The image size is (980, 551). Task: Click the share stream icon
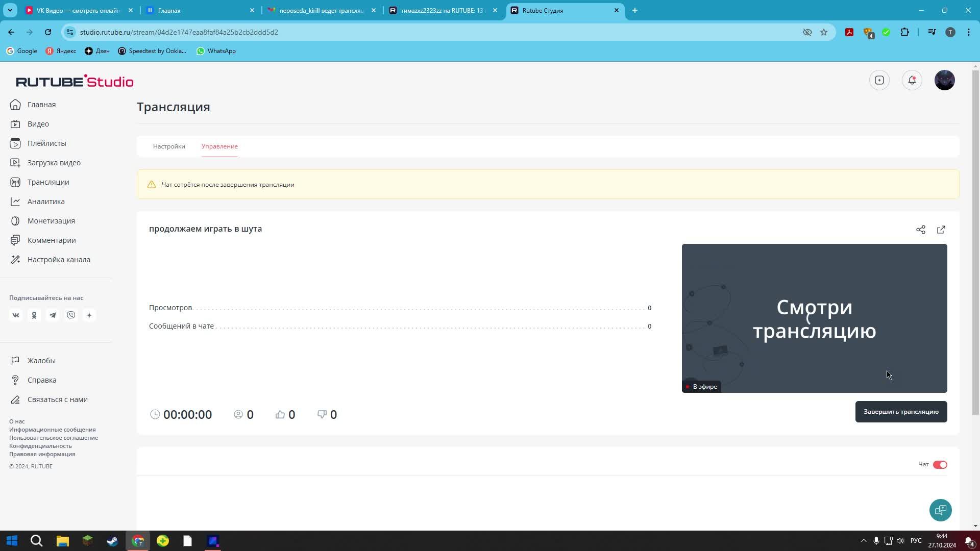(x=920, y=230)
